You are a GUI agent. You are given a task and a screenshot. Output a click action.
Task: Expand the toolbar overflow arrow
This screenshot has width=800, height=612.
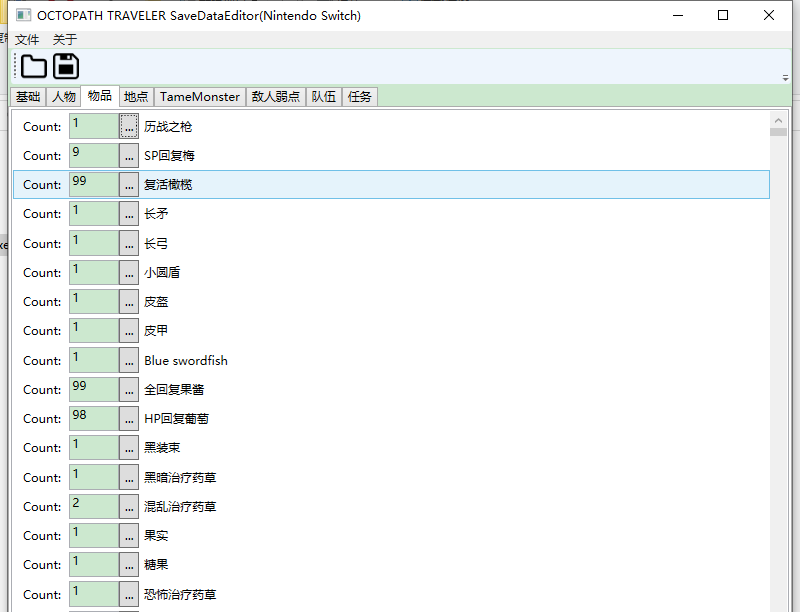785,78
